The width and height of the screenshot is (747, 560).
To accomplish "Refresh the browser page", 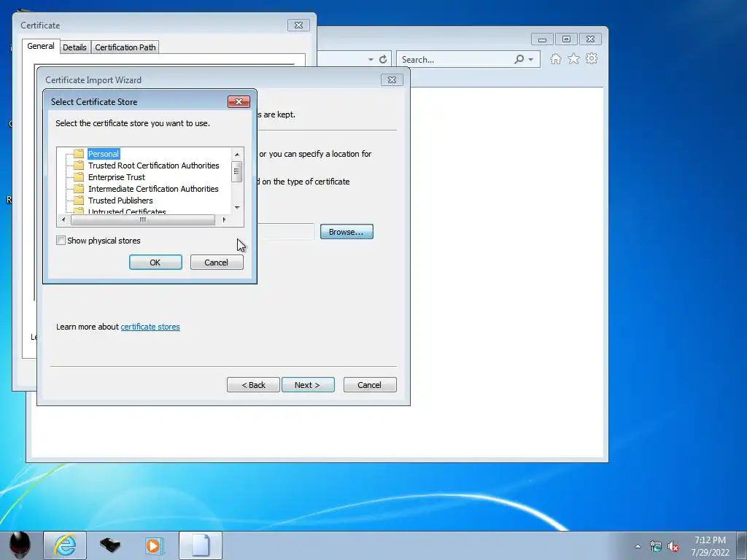I will 383,59.
